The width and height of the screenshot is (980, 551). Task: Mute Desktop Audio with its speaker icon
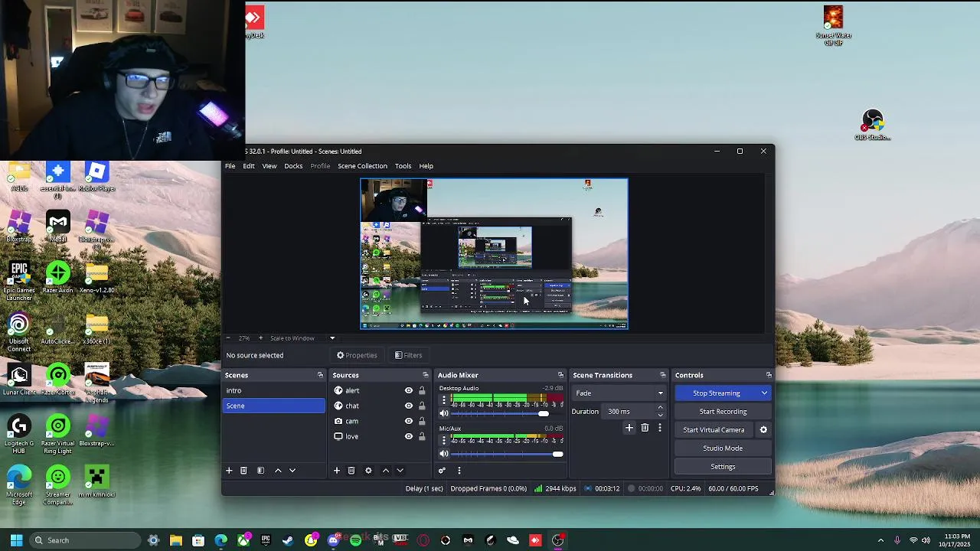pos(444,414)
